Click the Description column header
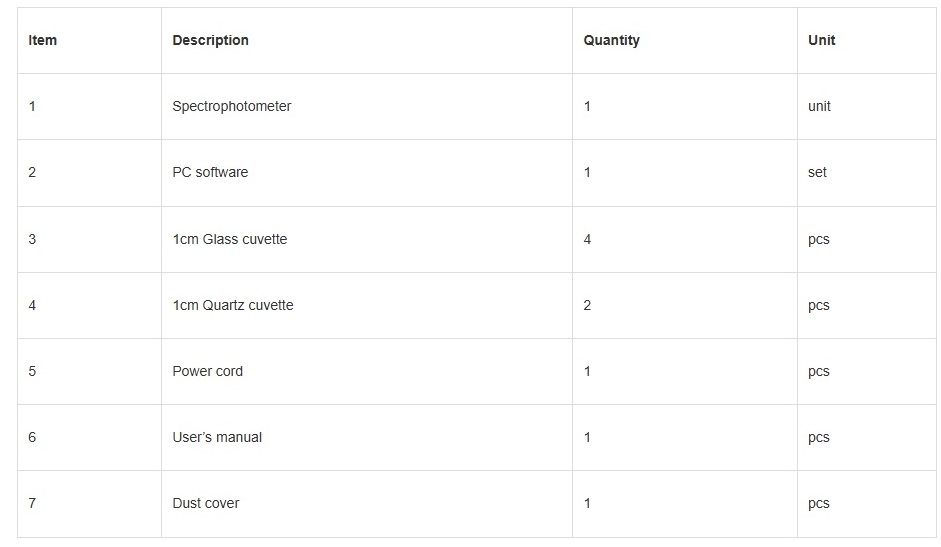941x547 pixels. (210, 41)
